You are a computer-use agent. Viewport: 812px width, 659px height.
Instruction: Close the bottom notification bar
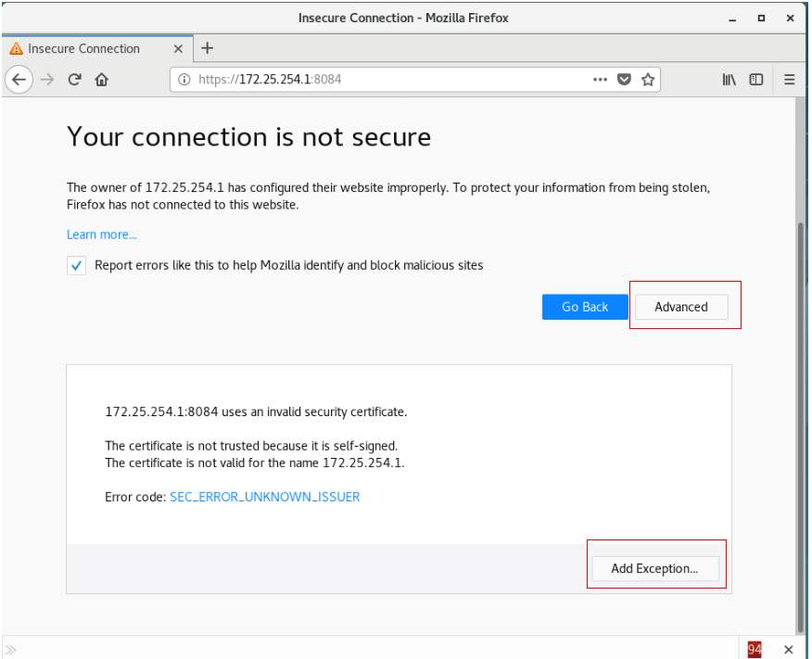[x=788, y=649]
